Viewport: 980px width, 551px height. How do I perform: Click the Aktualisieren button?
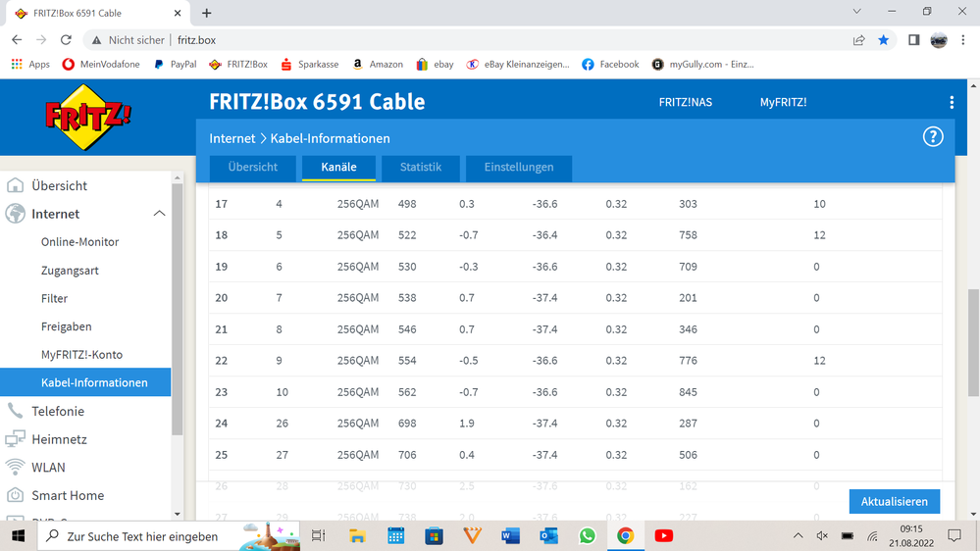(x=895, y=502)
